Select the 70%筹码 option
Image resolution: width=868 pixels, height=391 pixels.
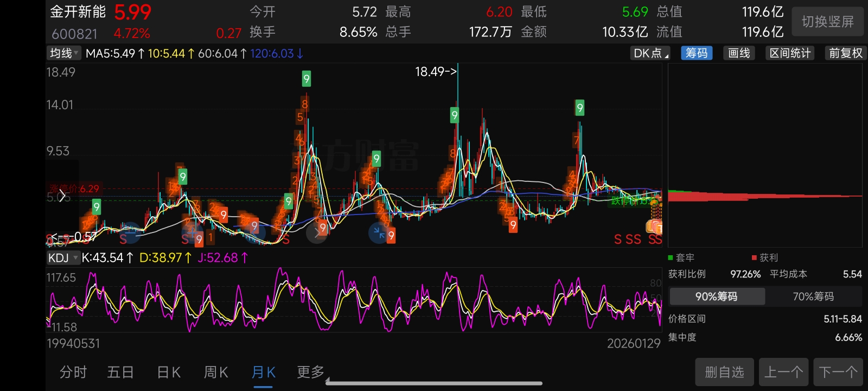pos(813,297)
